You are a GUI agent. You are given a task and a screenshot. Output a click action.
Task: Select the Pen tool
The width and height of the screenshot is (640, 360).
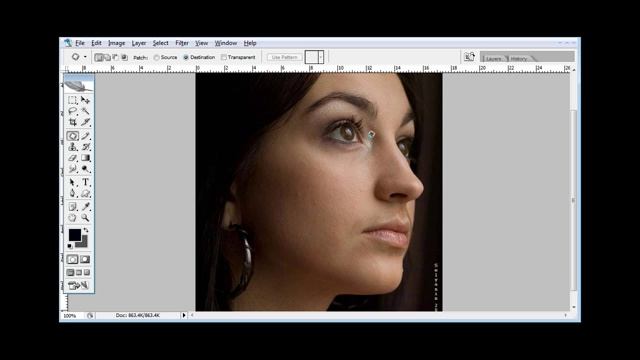click(73, 193)
